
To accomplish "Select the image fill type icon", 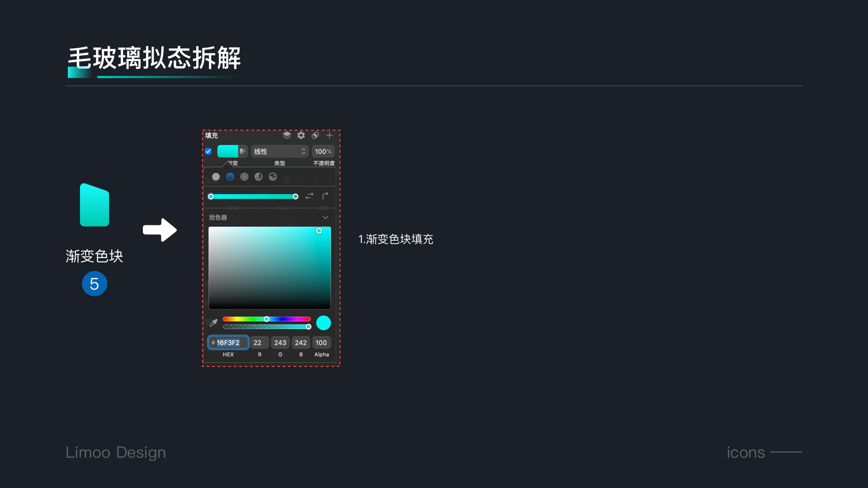I will 273,177.
